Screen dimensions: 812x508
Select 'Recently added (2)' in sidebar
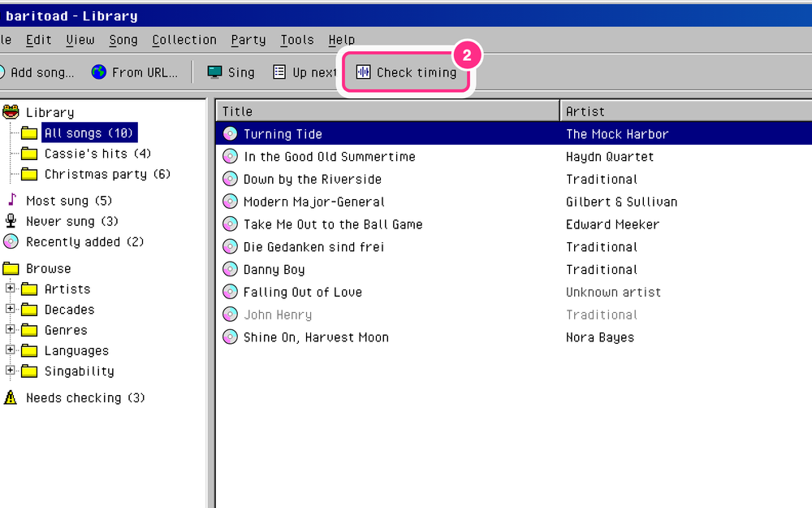pos(85,242)
